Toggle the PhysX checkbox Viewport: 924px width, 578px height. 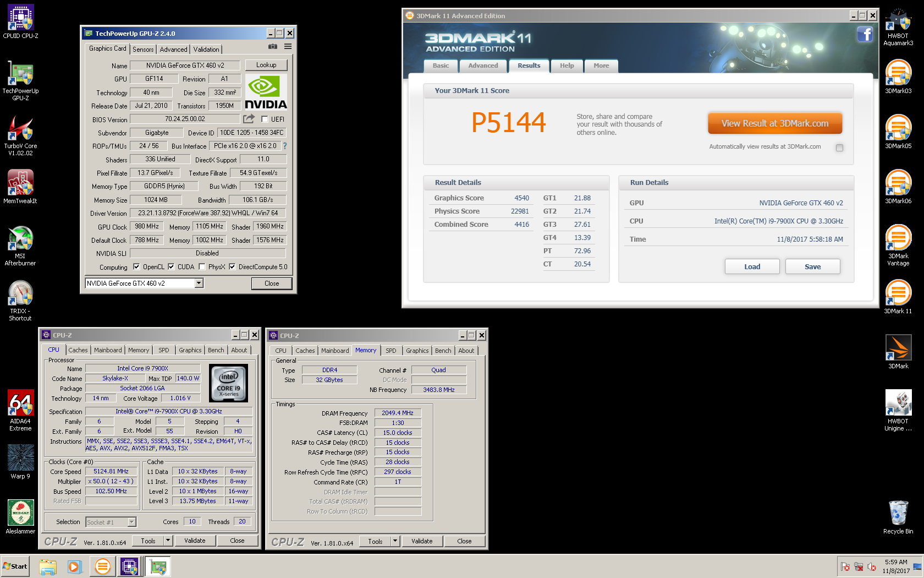coord(202,267)
